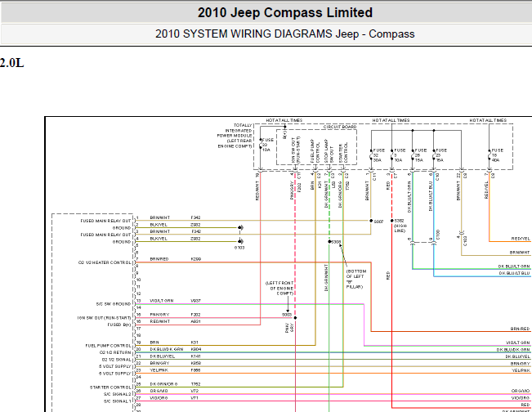This screenshot has width=532, height=412.
Task: Click 'FUEL PUMP CONTROL' at pin 19
Action: pos(108,346)
